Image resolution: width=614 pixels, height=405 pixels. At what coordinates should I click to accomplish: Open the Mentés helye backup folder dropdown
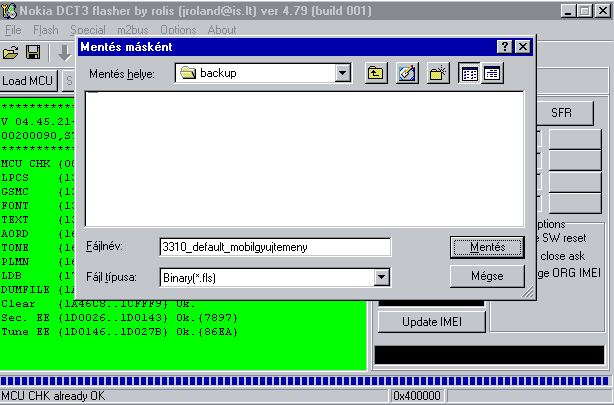pos(343,73)
